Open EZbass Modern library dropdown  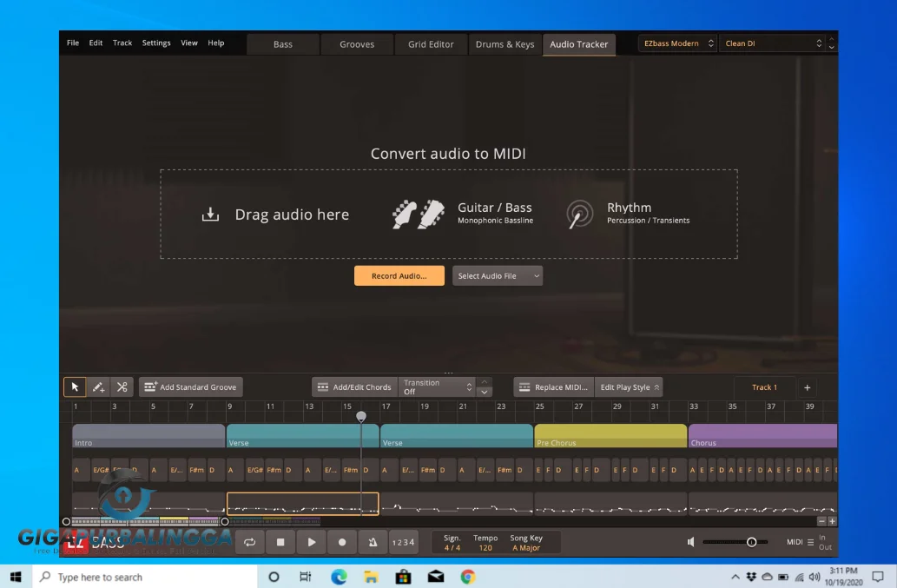click(677, 43)
